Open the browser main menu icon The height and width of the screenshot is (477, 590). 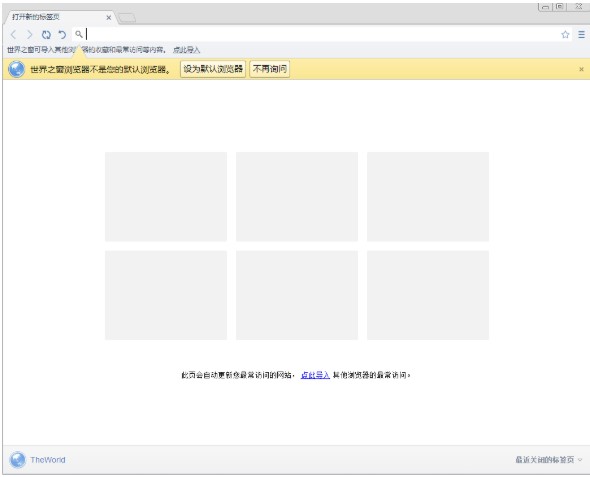(581, 35)
